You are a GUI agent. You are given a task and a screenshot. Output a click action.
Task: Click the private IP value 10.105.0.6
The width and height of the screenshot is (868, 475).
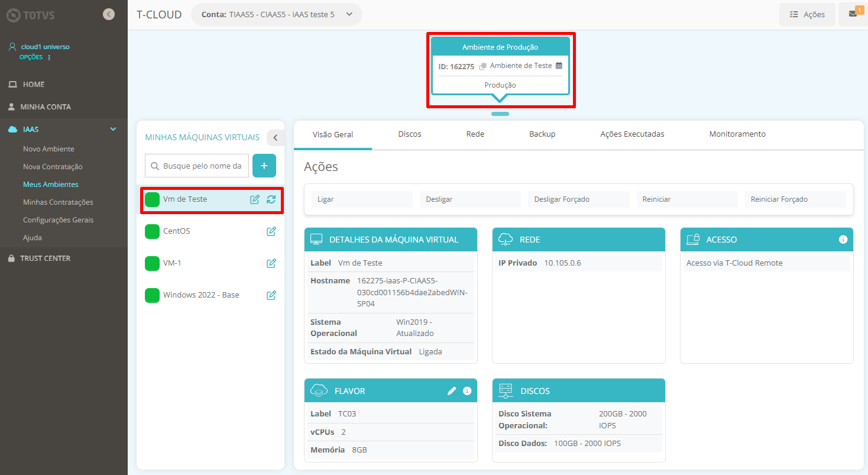[x=562, y=263]
